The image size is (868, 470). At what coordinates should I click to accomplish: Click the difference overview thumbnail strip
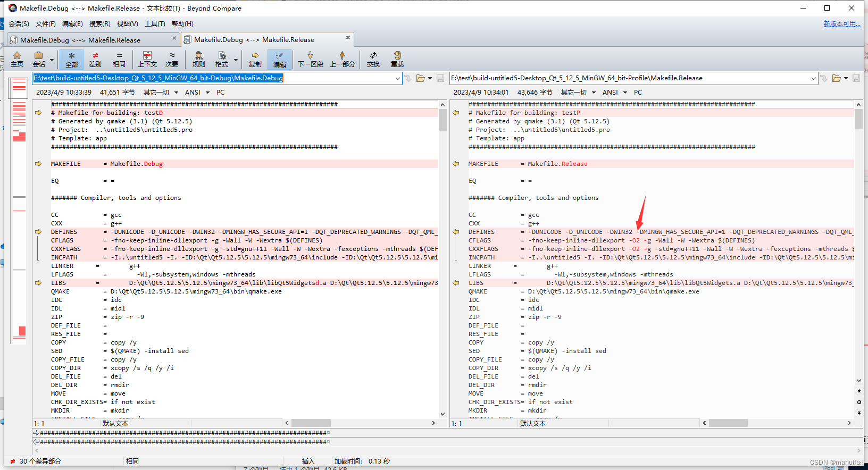[19, 211]
